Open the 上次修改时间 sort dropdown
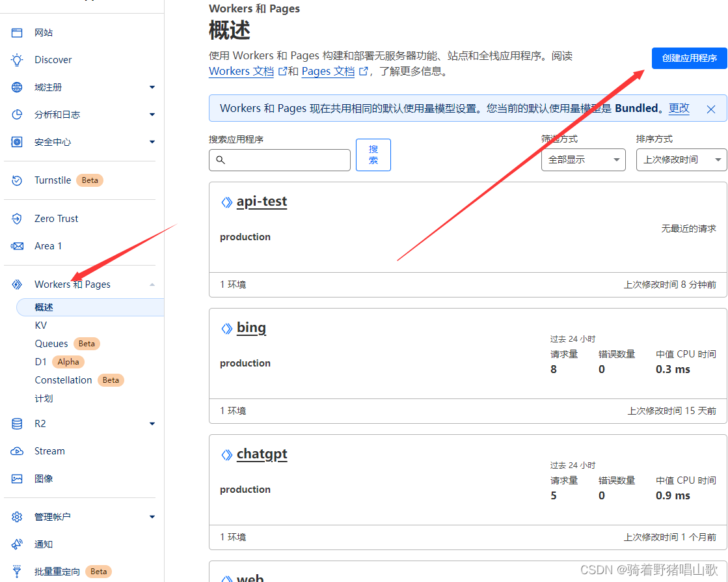Screen dimensions: 728x582 (681, 159)
